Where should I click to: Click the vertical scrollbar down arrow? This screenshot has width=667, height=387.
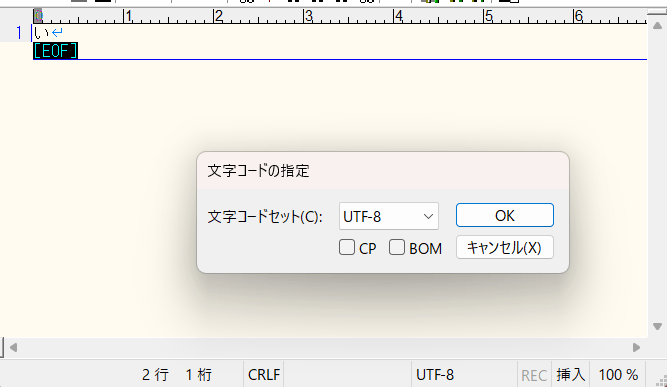coord(657,327)
